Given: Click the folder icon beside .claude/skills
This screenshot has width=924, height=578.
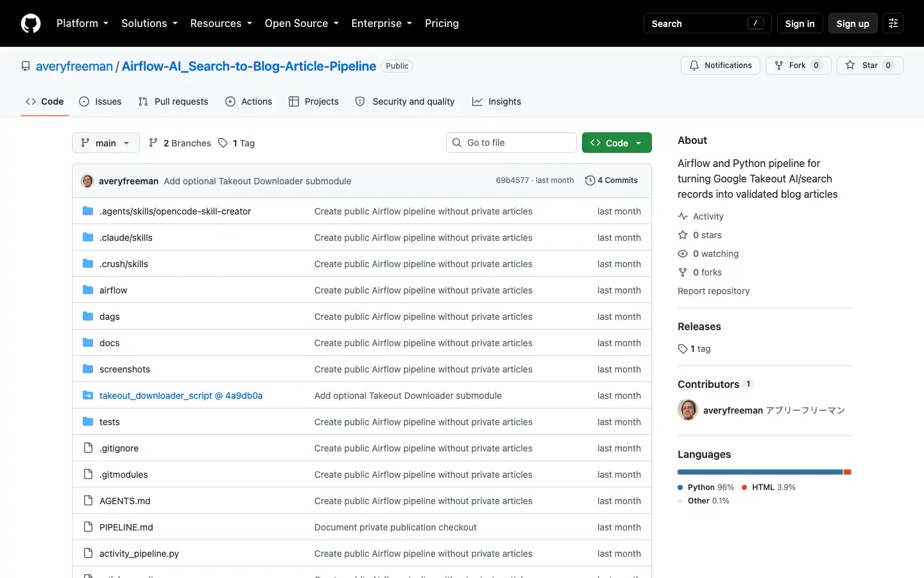Looking at the screenshot, I should click(x=88, y=238).
